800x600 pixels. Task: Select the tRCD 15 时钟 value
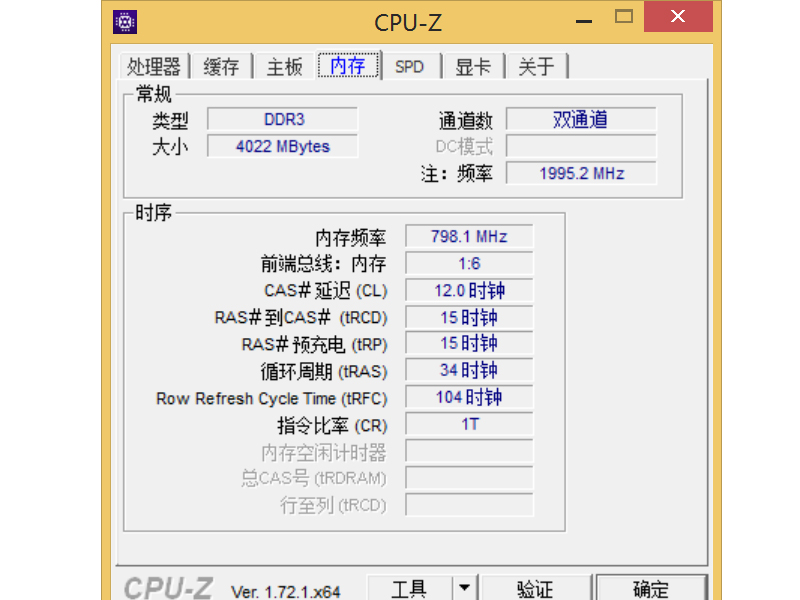[469, 317]
